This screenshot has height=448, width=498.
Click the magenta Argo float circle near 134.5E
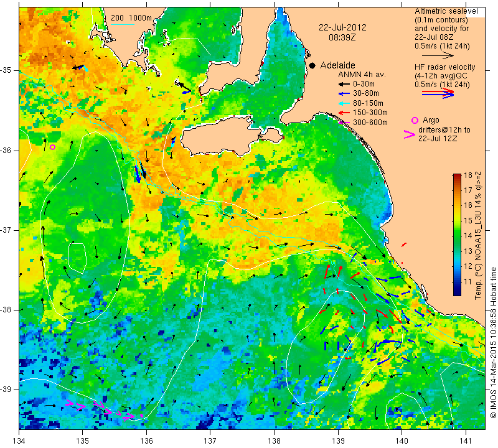click(x=53, y=147)
